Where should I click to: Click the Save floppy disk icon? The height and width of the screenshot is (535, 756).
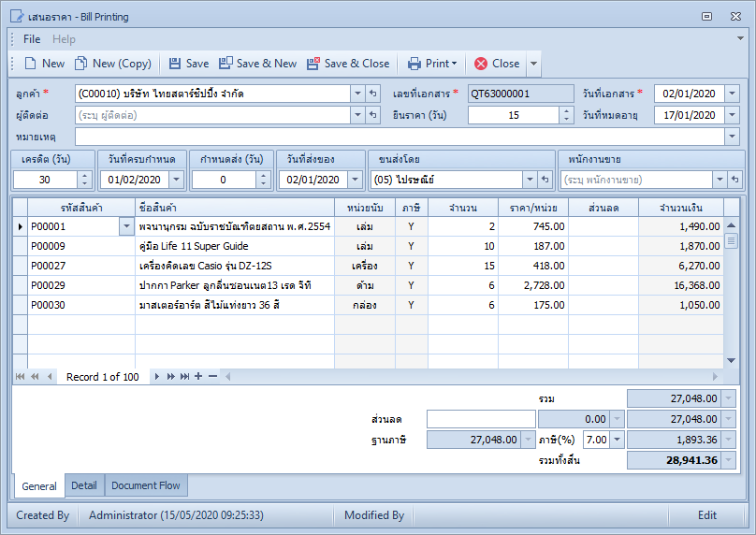[175, 64]
